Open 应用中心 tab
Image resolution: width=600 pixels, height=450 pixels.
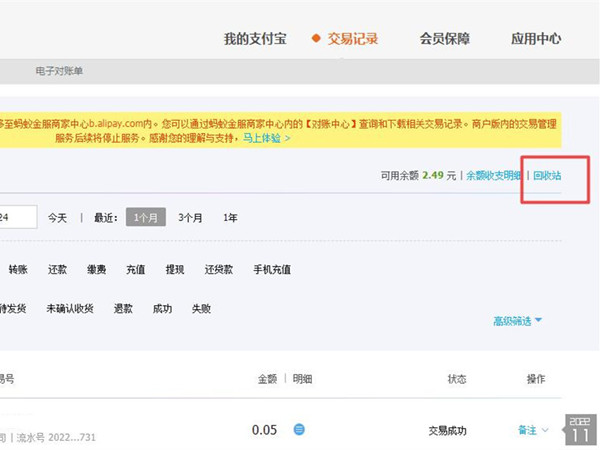coord(536,39)
